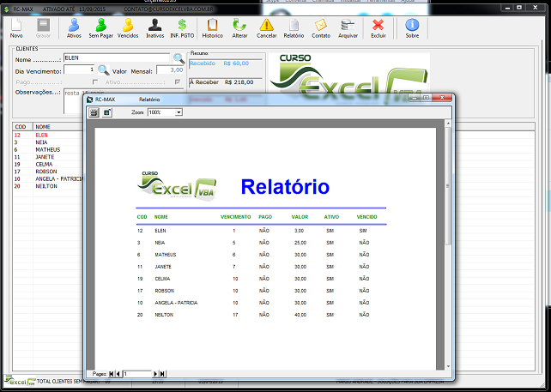Image resolution: width=551 pixels, height=392 pixels.
Task: Click magnifier next to Dia Vencimento
Action: (103, 69)
